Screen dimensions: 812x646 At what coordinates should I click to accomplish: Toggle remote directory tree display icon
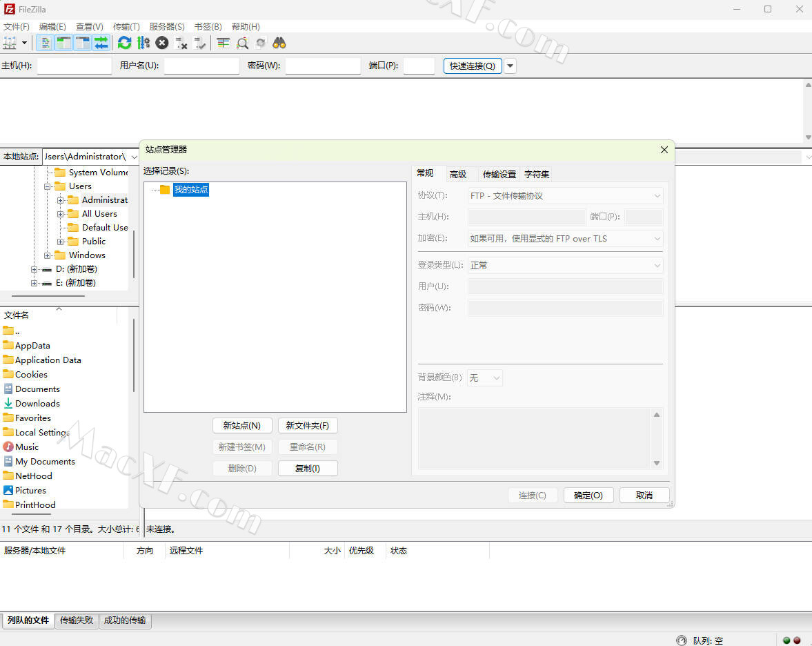(x=82, y=43)
